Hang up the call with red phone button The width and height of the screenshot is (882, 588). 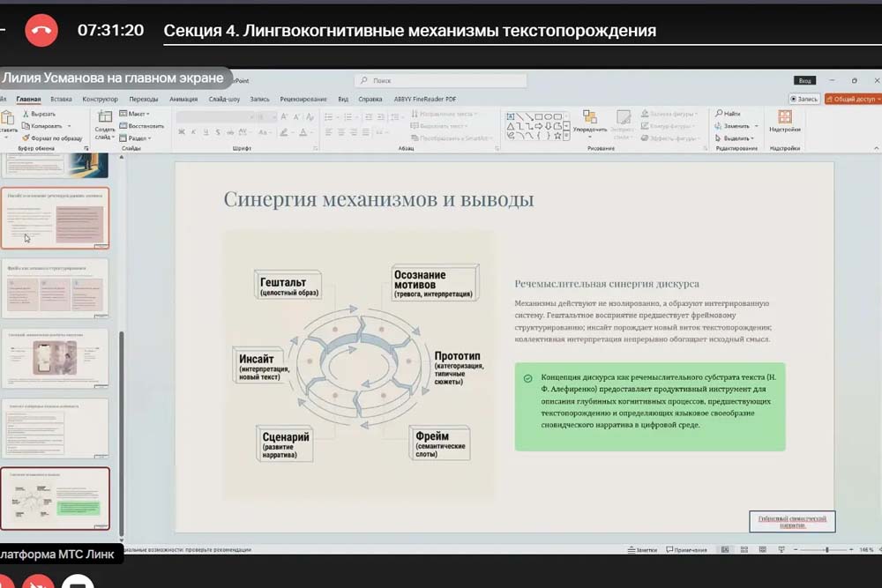(41, 30)
